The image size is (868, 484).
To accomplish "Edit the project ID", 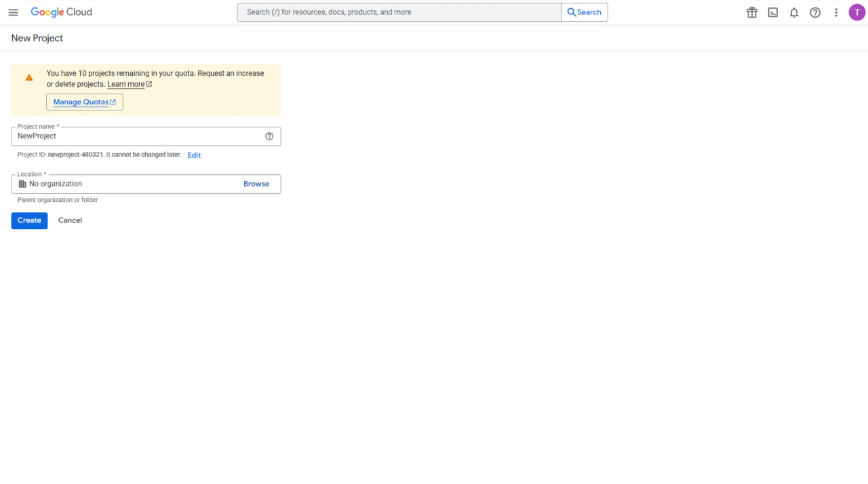I will coord(194,155).
